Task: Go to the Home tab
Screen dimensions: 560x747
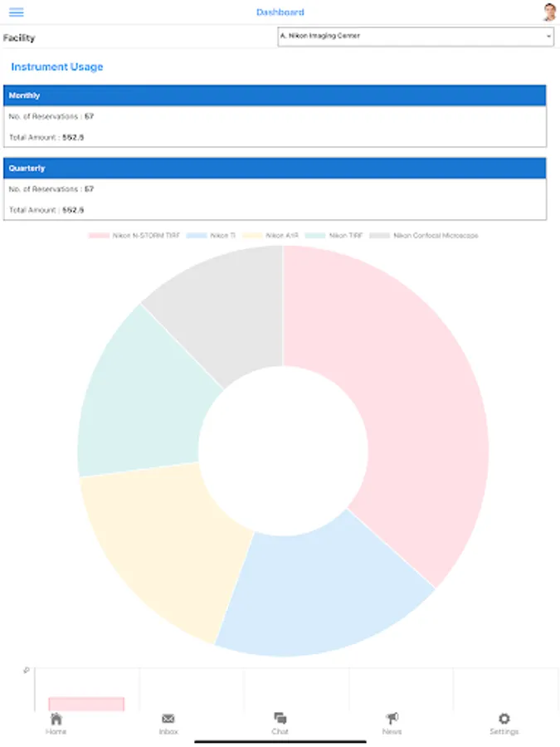Action: pyautogui.click(x=56, y=724)
